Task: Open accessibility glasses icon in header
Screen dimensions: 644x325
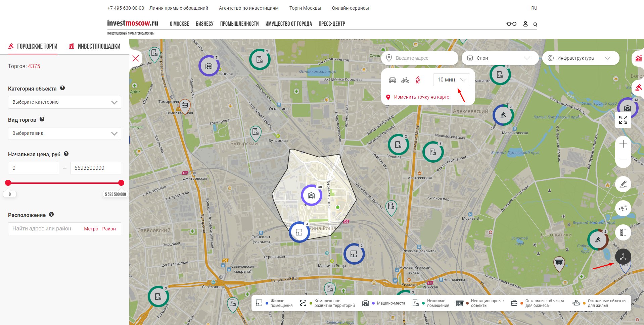Action: tap(511, 24)
